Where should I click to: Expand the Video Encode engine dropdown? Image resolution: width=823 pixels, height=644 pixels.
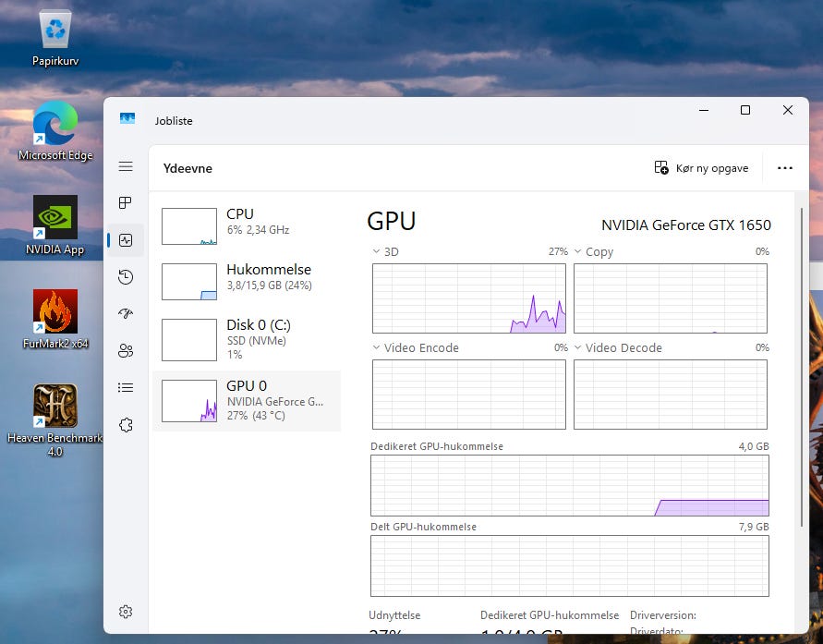tap(376, 347)
